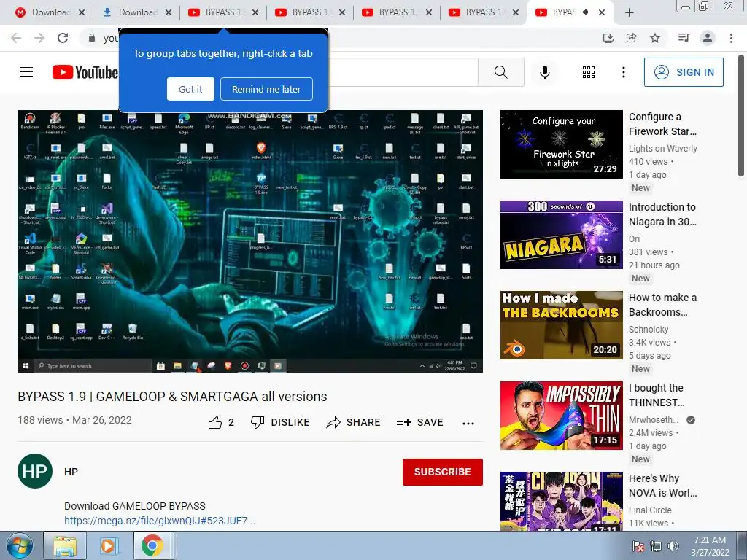Click the page vertical scrollbar
The width and height of the screenshot is (747, 560).
point(742,114)
